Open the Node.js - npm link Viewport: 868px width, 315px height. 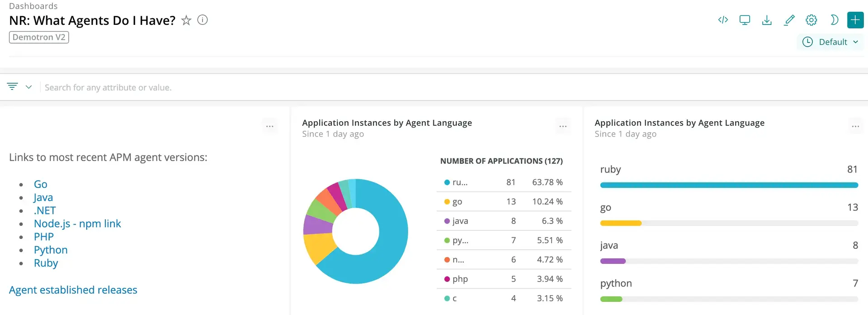(77, 224)
